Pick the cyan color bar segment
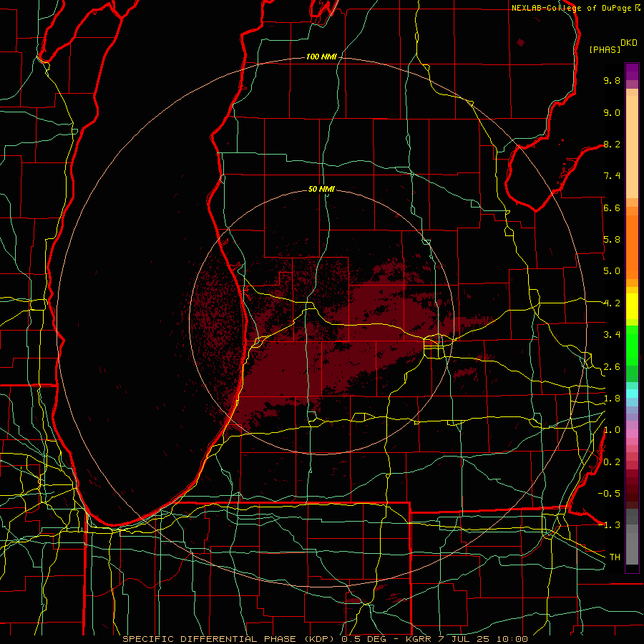The height and width of the screenshot is (644, 644). pyautogui.click(x=632, y=394)
